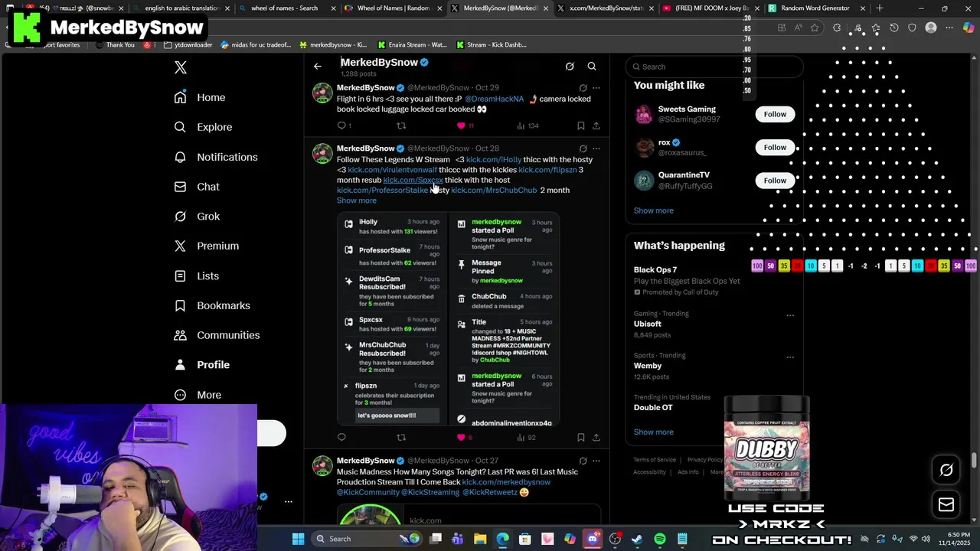Image resolution: width=980 pixels, height=551 pixels.
Task: Click the Grok icon on the Oct 27 post
Action: pos(583,461)
